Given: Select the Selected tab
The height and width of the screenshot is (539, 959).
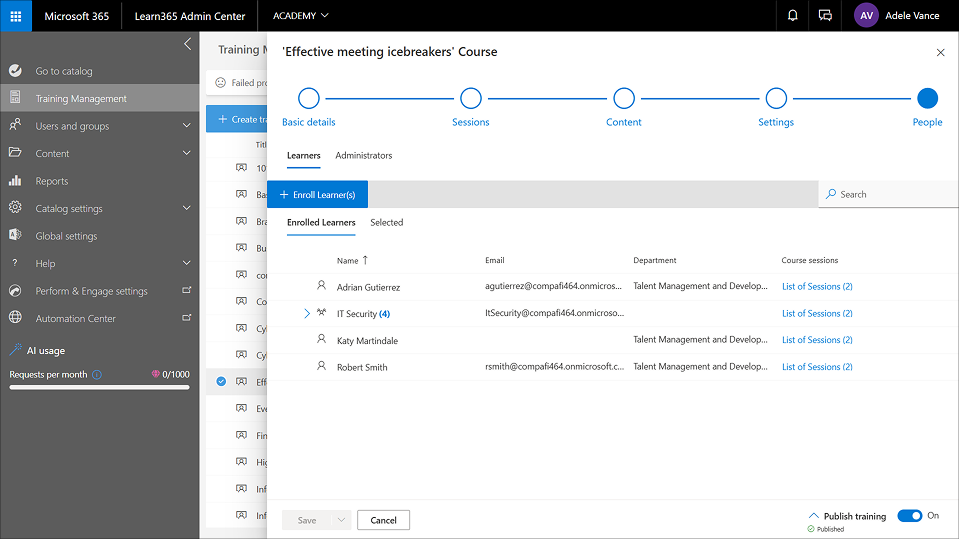Looking at the screenshot, I should tap(387, 223).
